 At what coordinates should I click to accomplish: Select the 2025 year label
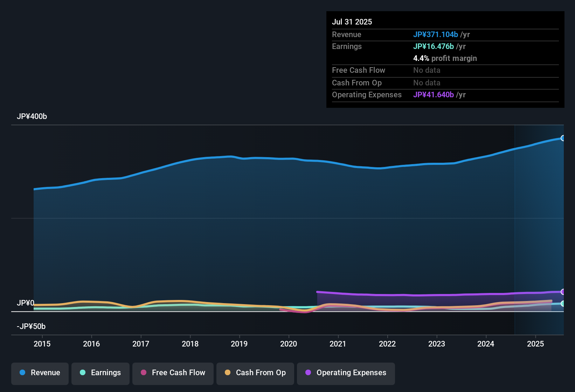[x=535, y=344]
